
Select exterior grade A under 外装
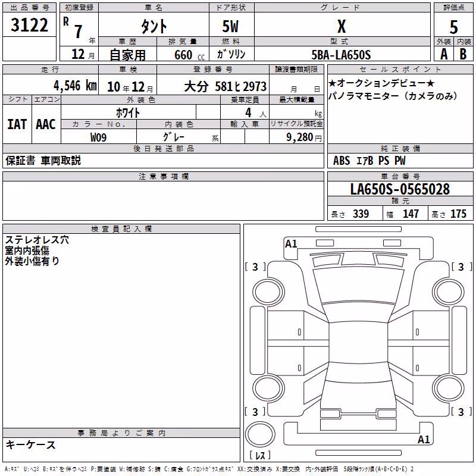tap(444, 54)
